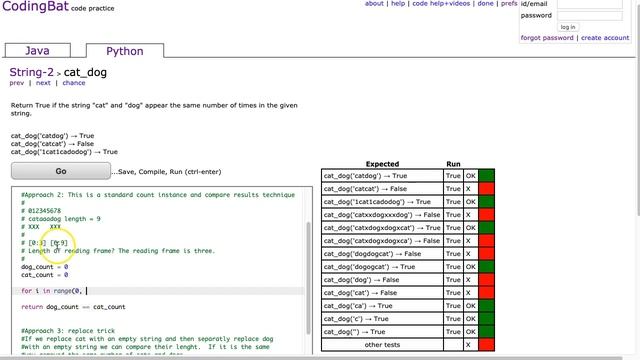Open the String-2 section link
This screenshot has height=360, width=640.
tap(31, 72)
